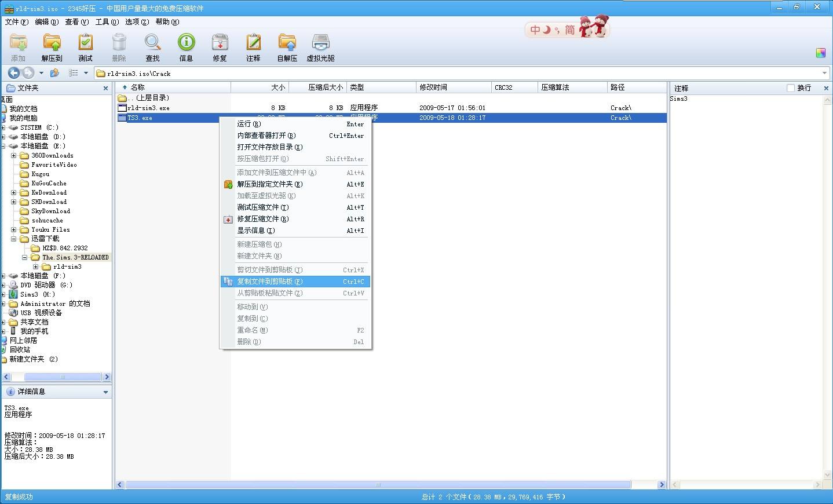Click the 回收站 recycle bin icon

click(x=4, y=350)
